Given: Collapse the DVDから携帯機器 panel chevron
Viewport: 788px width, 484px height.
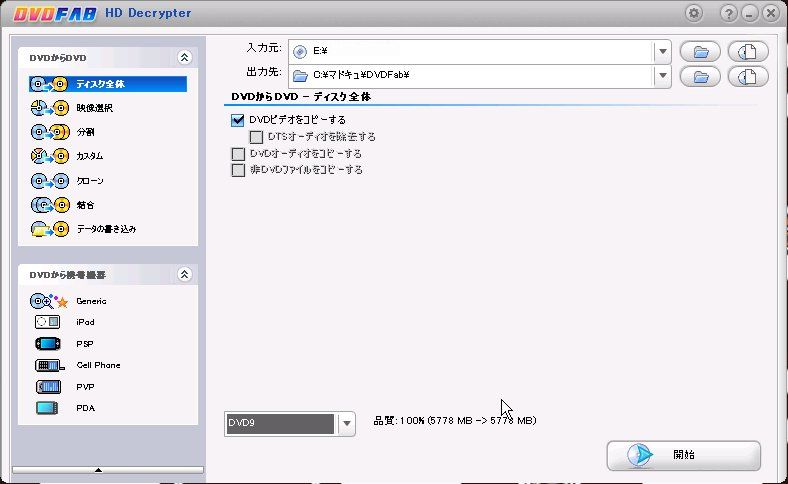Looking at the screenshot, I should click(184, 274).
